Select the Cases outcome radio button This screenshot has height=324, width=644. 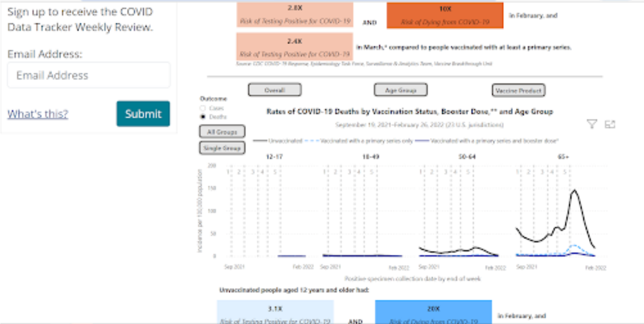click(x=203, y=108)
